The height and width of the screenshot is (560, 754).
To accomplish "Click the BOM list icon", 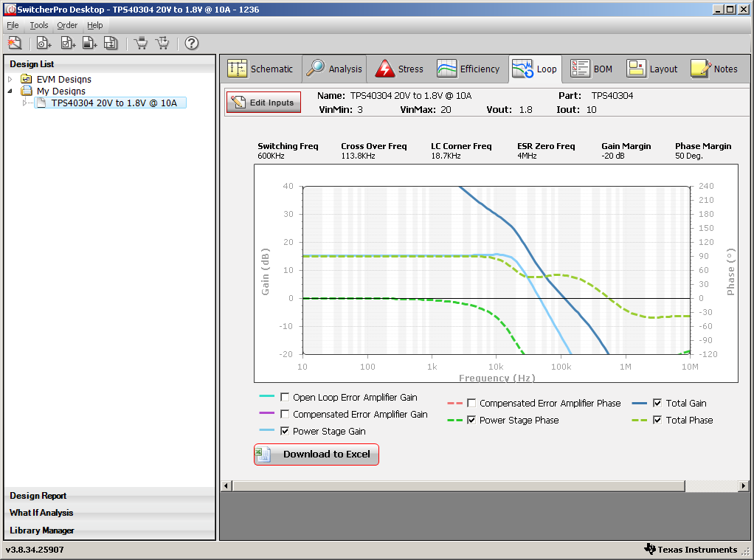I will (x=580, y=69).
